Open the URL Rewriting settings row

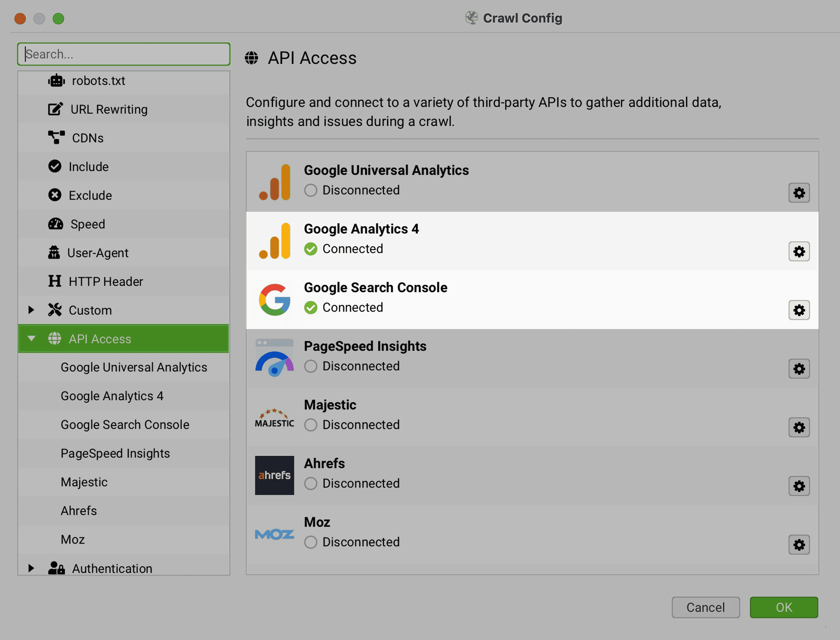pyautogui.click(x=124, y=109)
